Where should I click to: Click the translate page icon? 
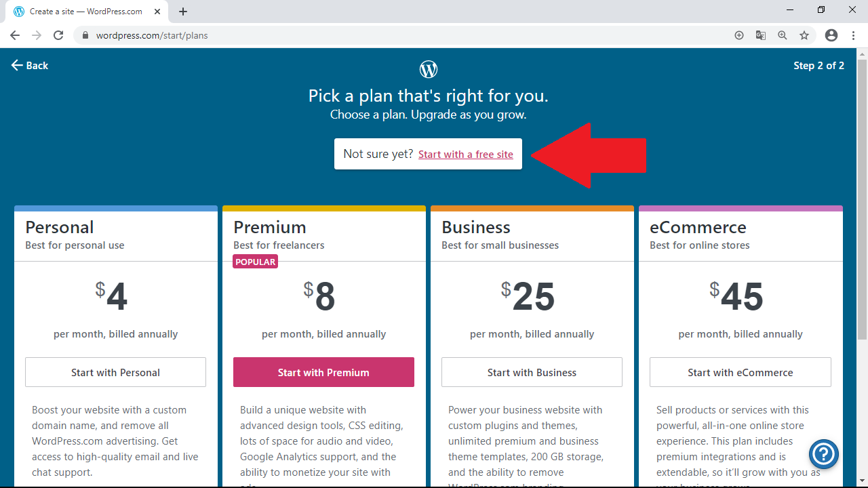pos(761,35)
